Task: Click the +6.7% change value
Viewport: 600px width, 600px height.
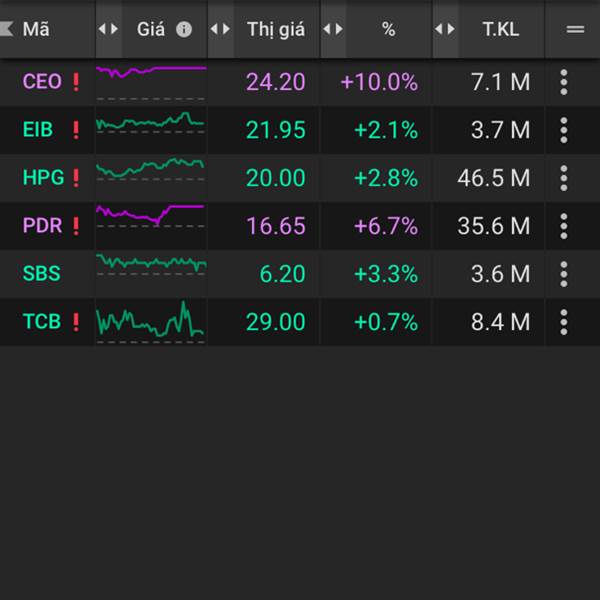Action: tap(386, 226)
